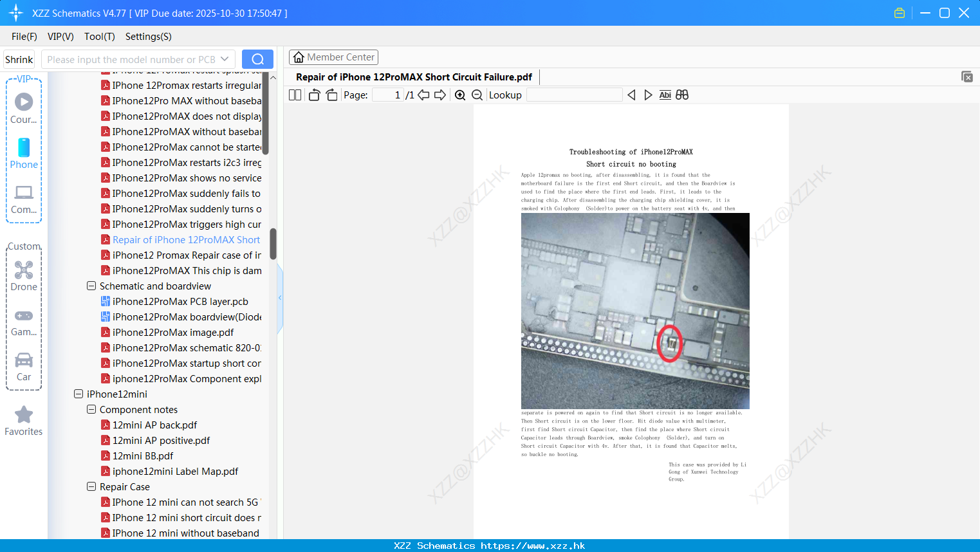Open iphone12mini Label Map.pdf

[x=175, y=471]
